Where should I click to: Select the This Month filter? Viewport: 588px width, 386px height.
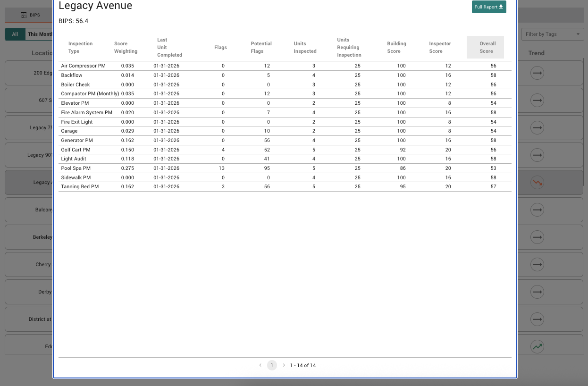[x=40, y=34]
